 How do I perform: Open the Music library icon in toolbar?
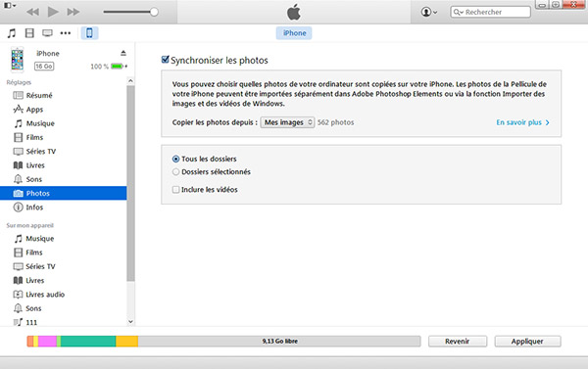(12, 33)
